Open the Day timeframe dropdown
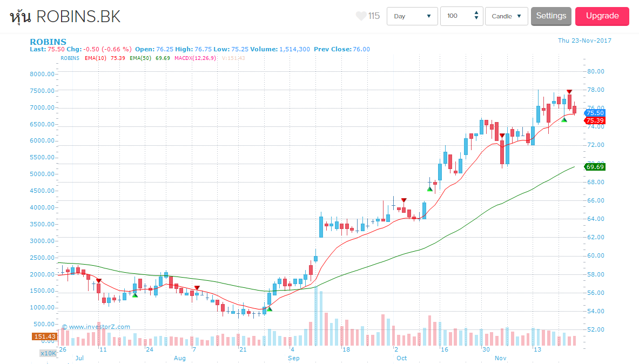This screenshot has height=364, width=639. (x=413, y=16)
